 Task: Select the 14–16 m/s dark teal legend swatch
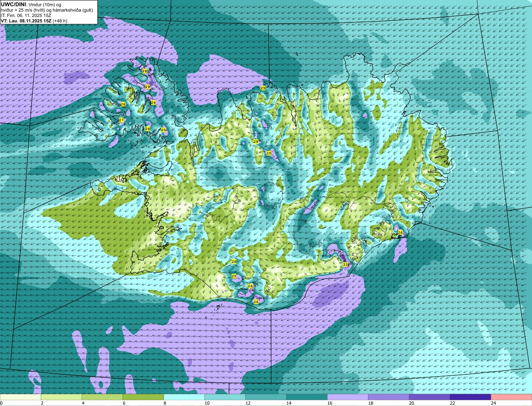tap(308, 397)
